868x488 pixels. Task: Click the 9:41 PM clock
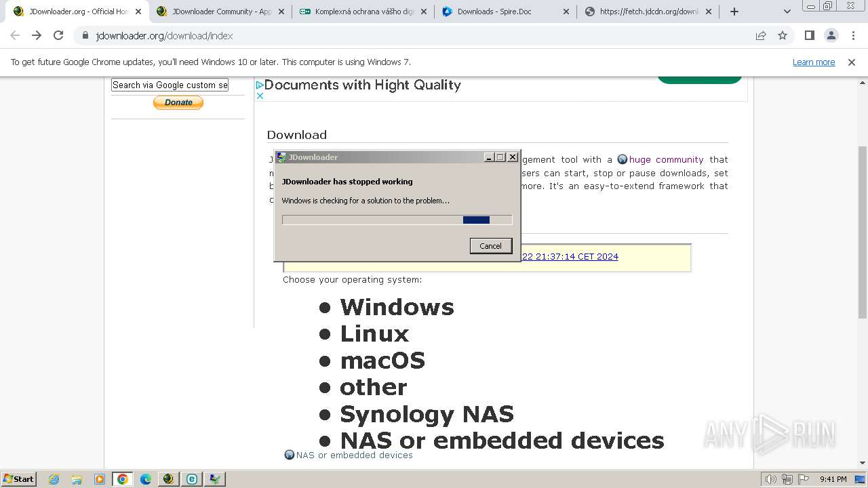833,479
